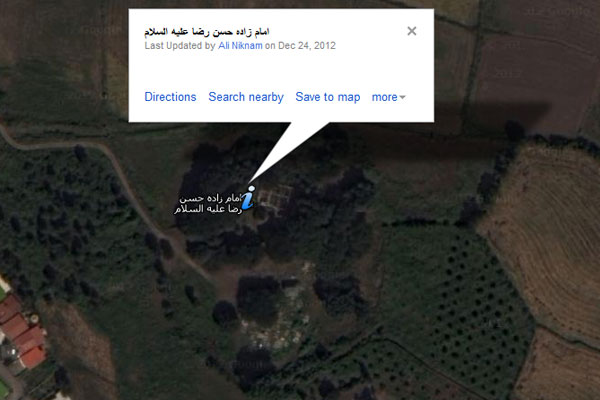Close the place info popup
The image size is (600, 400).
[412, 31]
